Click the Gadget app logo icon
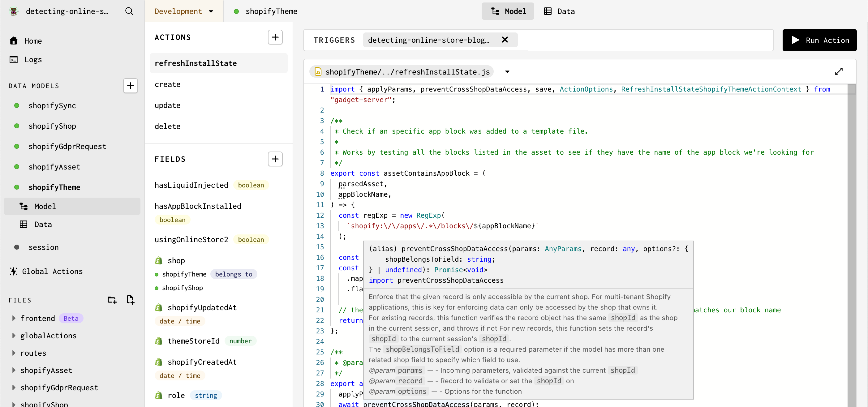Image resolution: width=868 pixels, height=407 pixels. pos(14,11)
